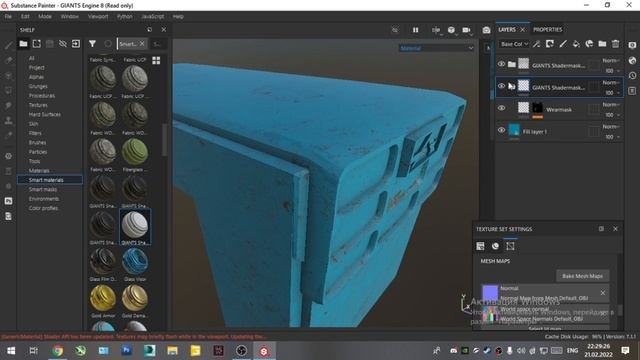Click the video camera settings icon above the viewport

(x=467, y=30)
